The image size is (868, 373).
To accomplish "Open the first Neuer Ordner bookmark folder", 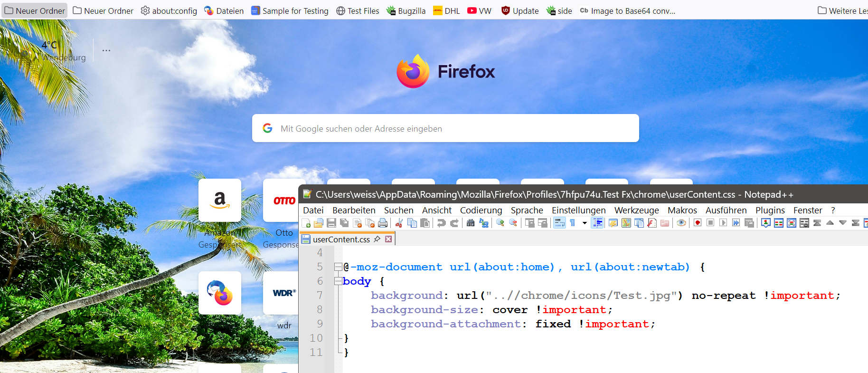I will point(35,10).
